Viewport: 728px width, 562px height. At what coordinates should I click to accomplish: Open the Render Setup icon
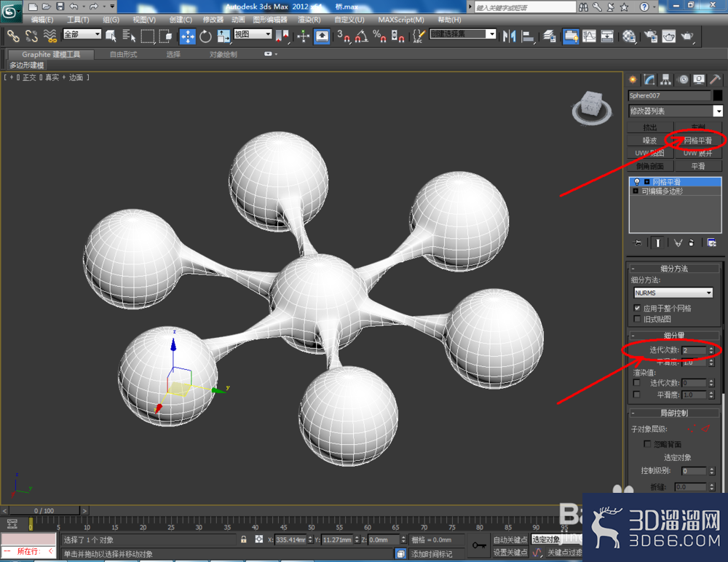(x=651, y=36)
